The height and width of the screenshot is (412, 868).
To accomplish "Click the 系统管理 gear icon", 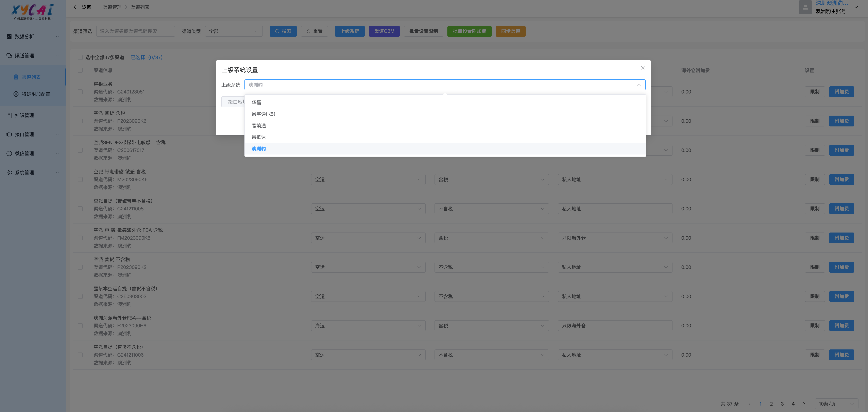I will 9,173.
